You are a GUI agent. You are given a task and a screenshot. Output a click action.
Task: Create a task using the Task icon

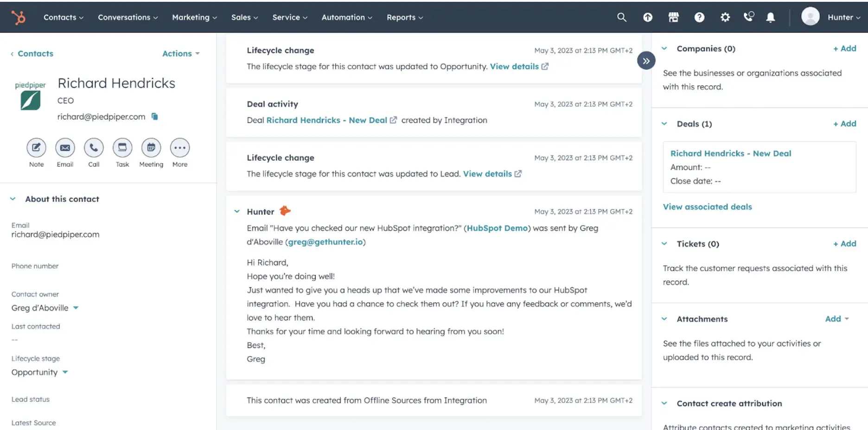tap(122, 148)
